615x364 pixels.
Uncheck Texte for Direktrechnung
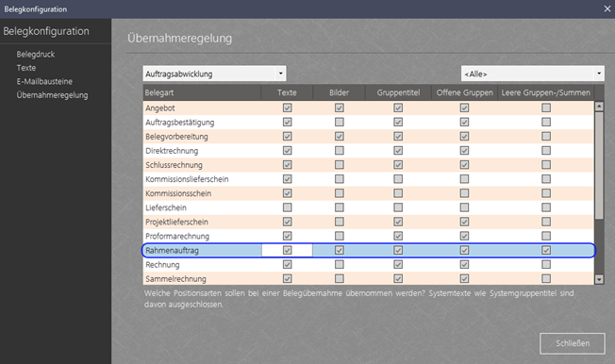[288, 151]
